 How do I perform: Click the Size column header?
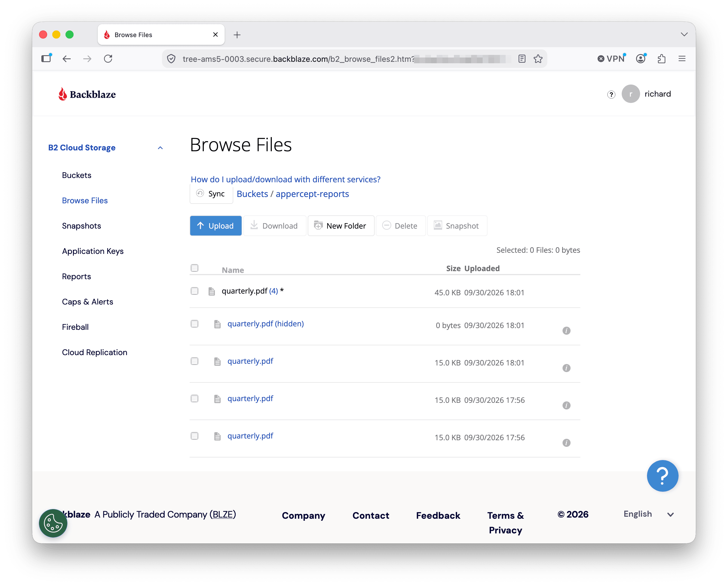(x=453, y=268)
